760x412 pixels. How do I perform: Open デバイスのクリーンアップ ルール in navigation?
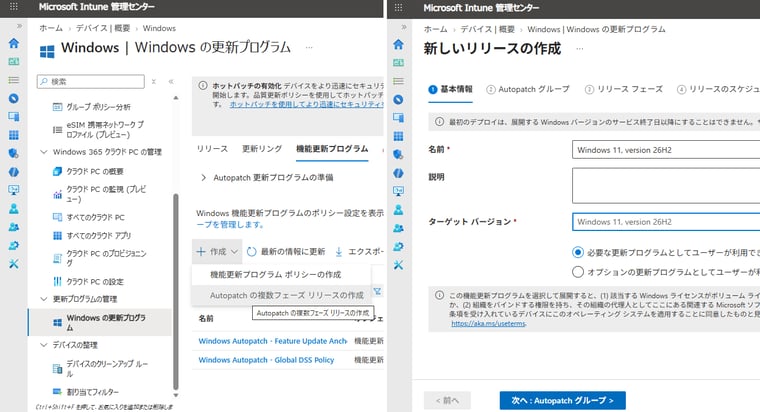point(107,368)
